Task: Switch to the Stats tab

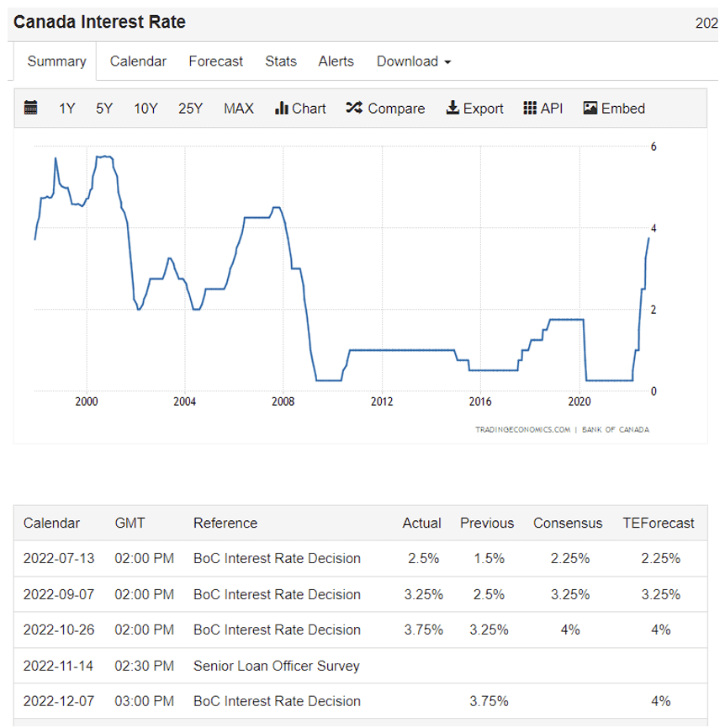Action: coord(281,61)
